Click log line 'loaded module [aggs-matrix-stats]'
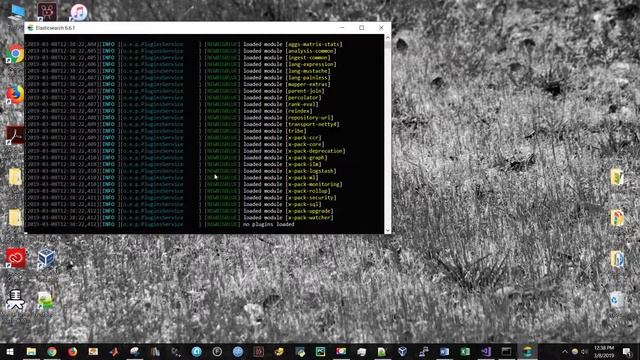 coord(293,44)
